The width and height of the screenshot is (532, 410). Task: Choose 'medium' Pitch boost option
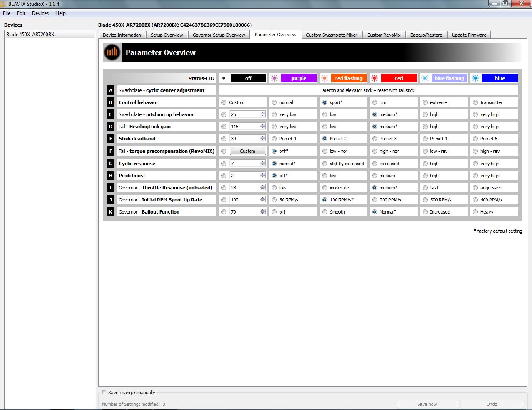point(375,176)
